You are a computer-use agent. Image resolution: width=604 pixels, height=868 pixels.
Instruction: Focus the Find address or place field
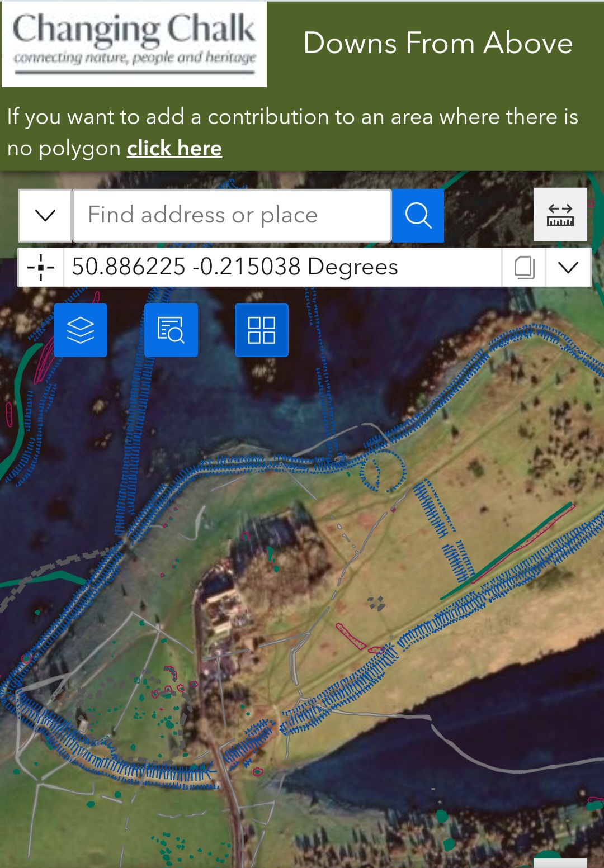coord(232,216)
